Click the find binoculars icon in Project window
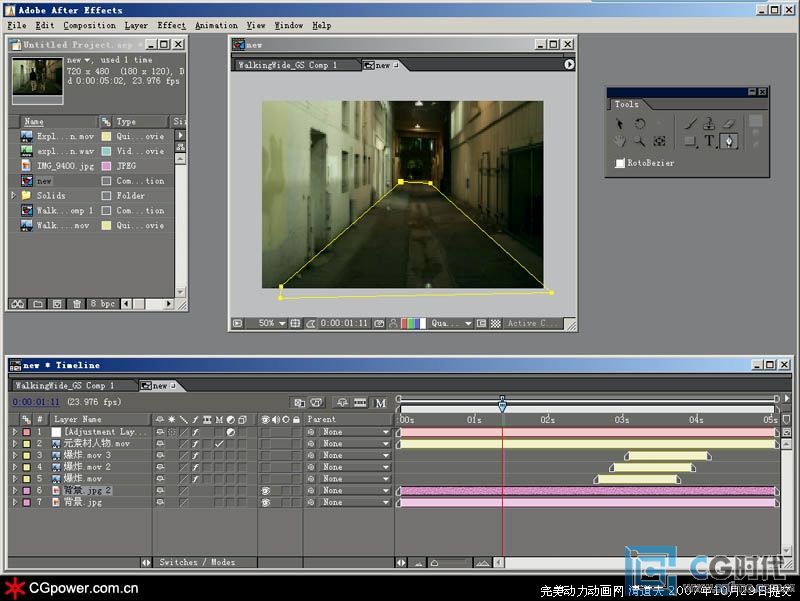 pyautogui.click(x=18, y=304)
